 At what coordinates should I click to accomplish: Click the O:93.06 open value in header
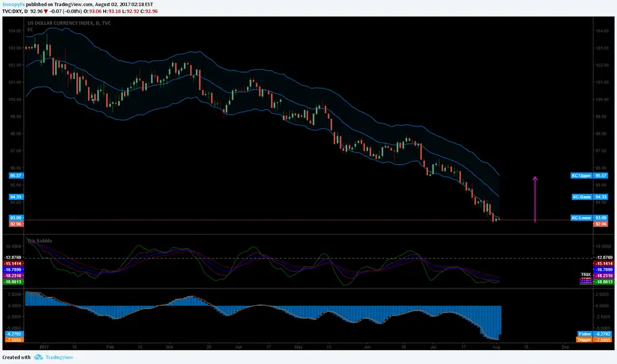pos(92,11)
